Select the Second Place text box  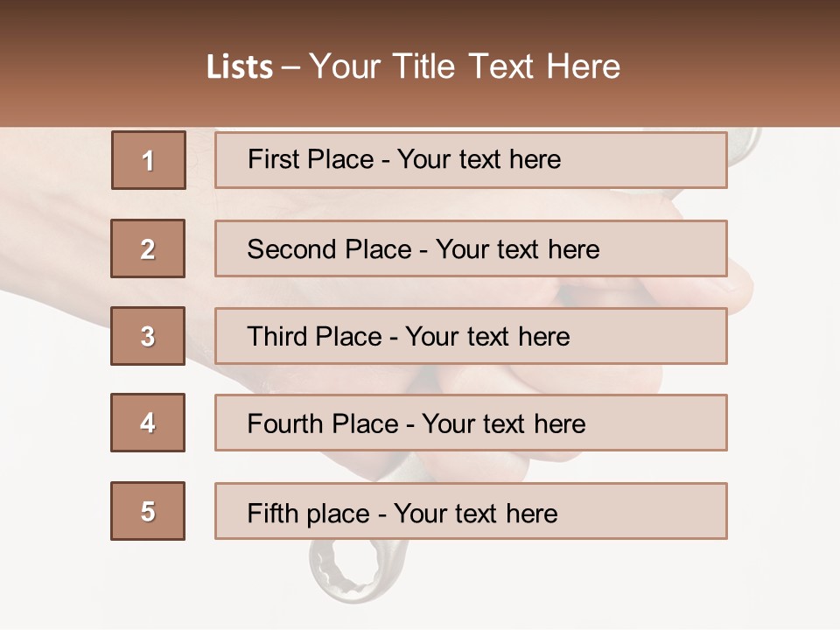(x=471, y=248)
